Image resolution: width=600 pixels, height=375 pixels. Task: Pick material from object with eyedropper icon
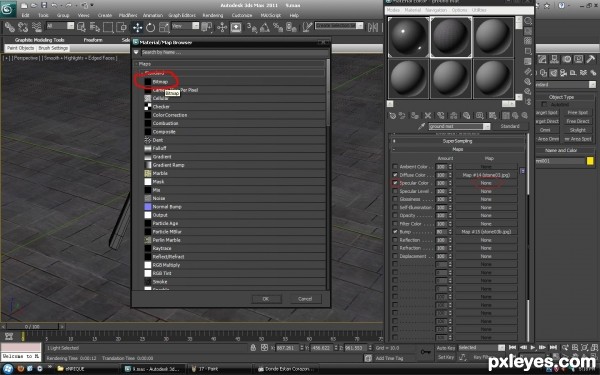coord(421,126)
